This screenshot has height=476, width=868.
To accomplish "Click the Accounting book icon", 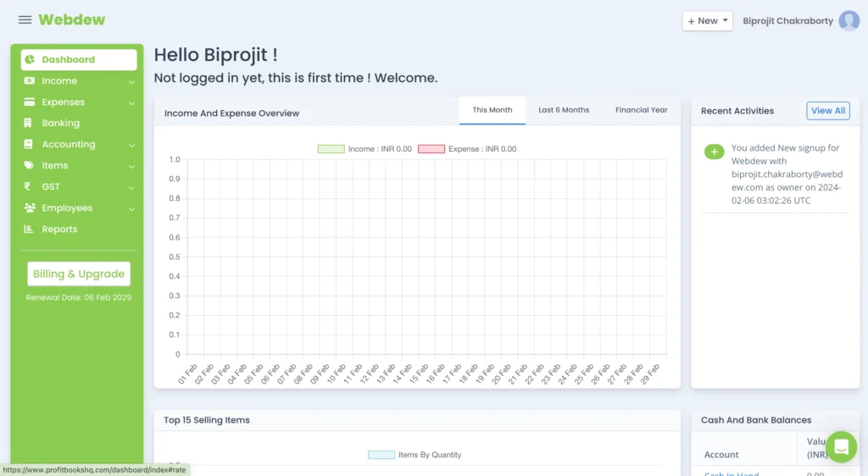I will (28, 144).
